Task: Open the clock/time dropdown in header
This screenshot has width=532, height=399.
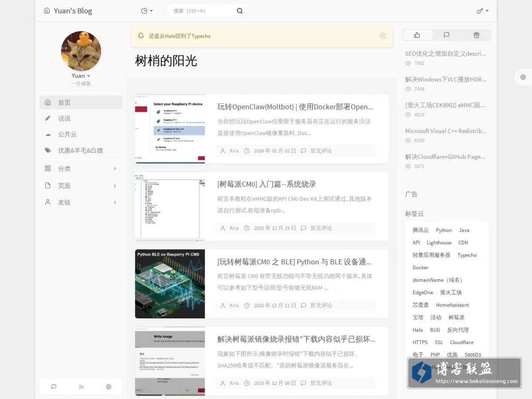Action: [147, 11]
